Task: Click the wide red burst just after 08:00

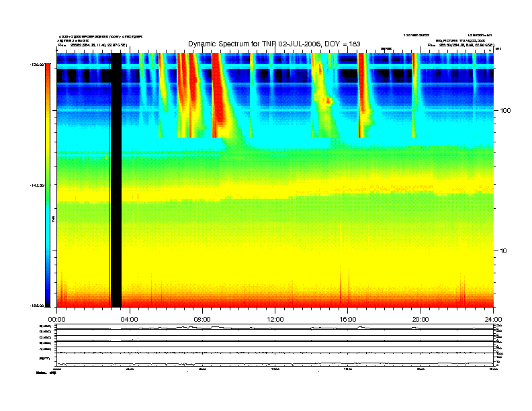Action: pyautogui.click(x=218, y=95)
